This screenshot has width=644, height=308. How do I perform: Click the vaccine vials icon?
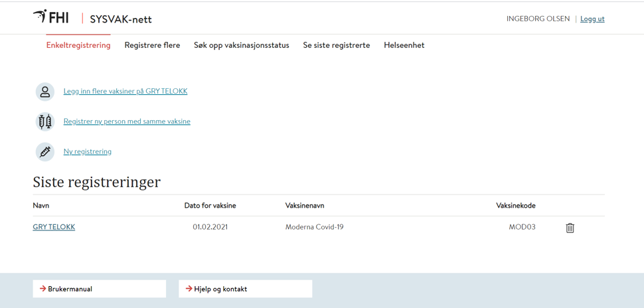(x=44, y=121)
